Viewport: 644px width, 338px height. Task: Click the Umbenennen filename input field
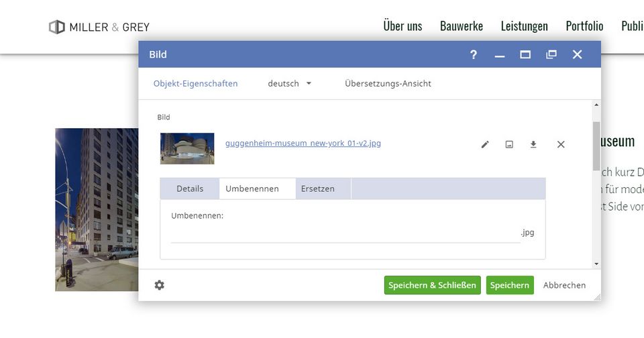coord(345,233)
